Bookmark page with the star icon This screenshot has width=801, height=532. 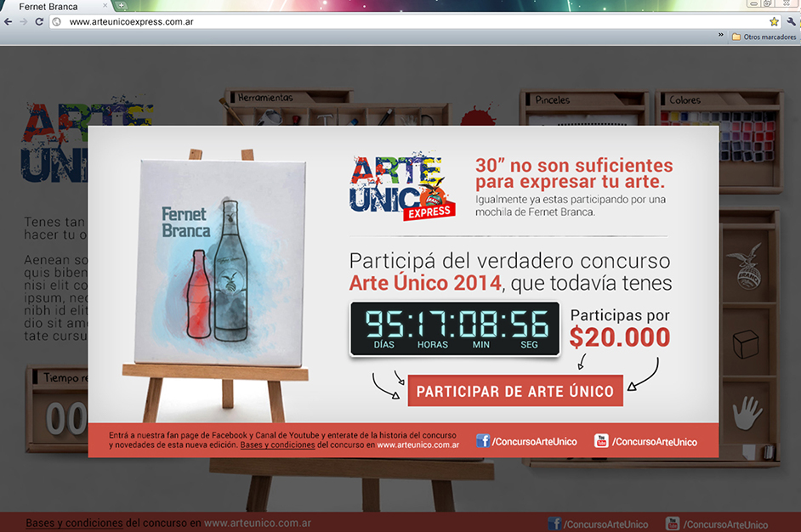coord(774,21)
